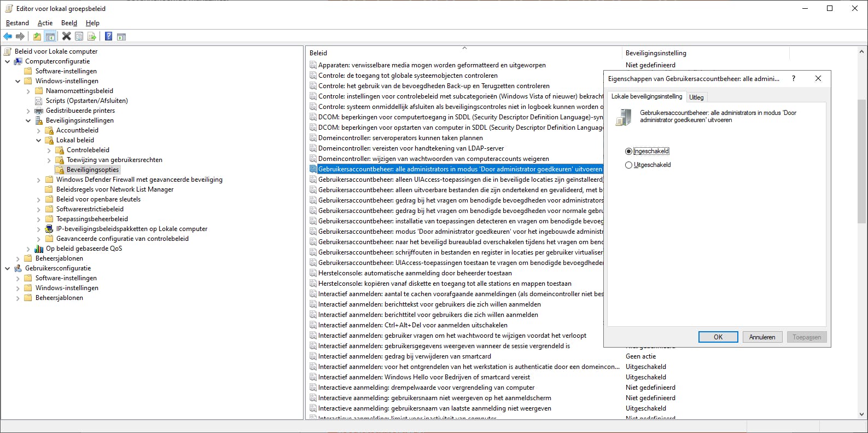Click the policy list vertical scrollbar thumb
868x433 pixels.
click(x=861, y=161)
